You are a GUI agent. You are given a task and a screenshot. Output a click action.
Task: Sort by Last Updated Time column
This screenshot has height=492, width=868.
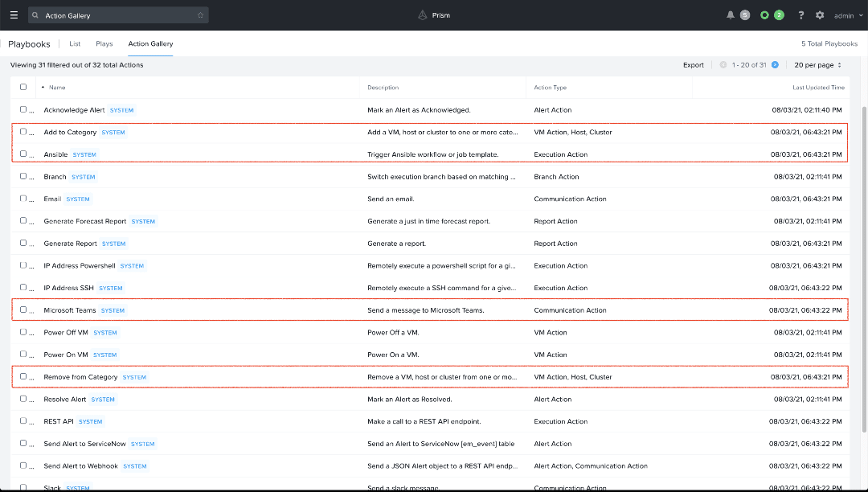[x=818, y=88]
